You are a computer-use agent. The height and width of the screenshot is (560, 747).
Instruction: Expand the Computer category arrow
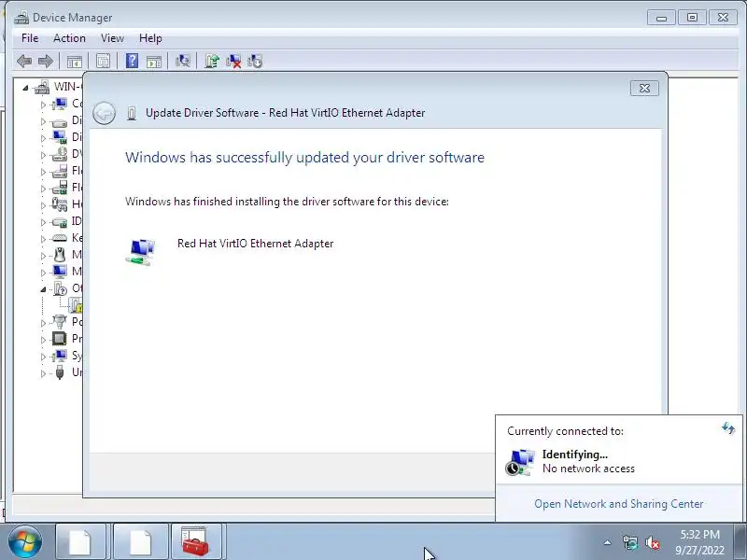coord(43,105)
